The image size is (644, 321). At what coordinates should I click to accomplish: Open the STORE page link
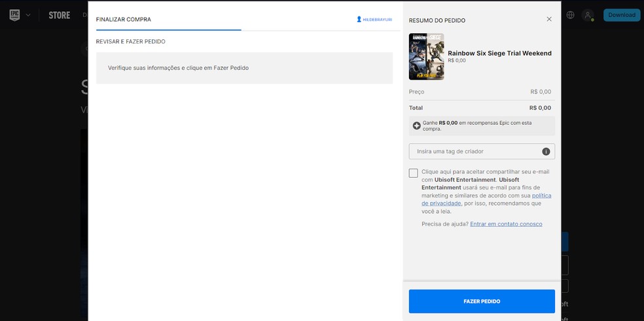click(59, 15)
